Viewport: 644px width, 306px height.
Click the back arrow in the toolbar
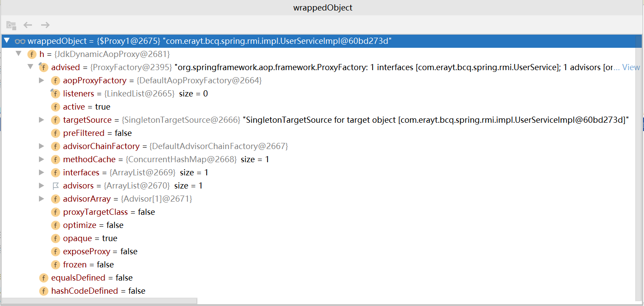click(x=28, y=25)
